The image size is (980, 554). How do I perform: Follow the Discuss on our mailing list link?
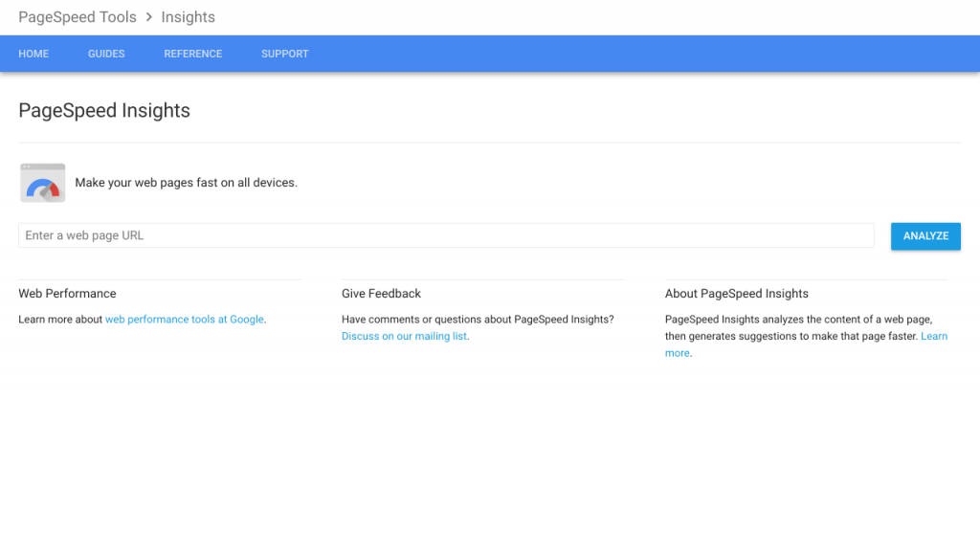coord(405,336)
